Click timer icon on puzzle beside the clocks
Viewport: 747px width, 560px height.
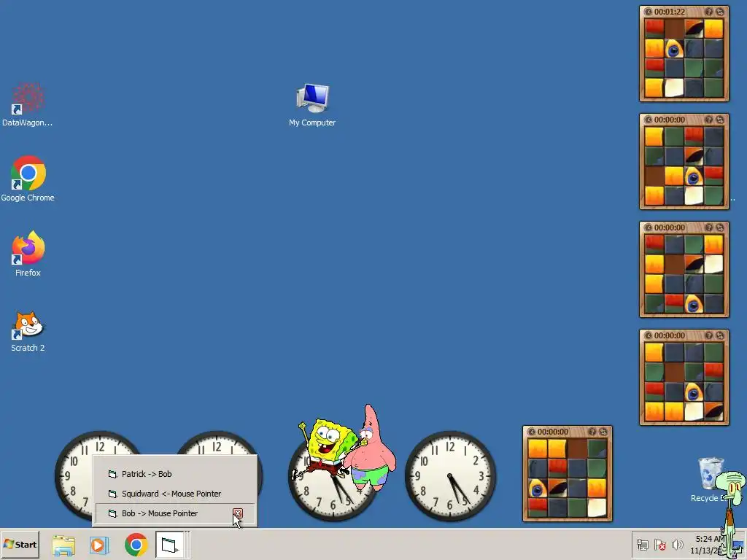[532, 432]
